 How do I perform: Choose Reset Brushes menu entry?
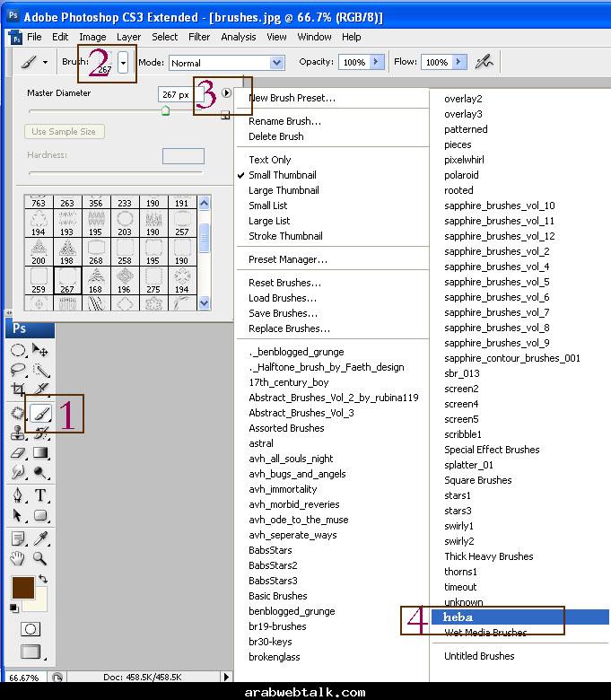[x=284, y=283]
